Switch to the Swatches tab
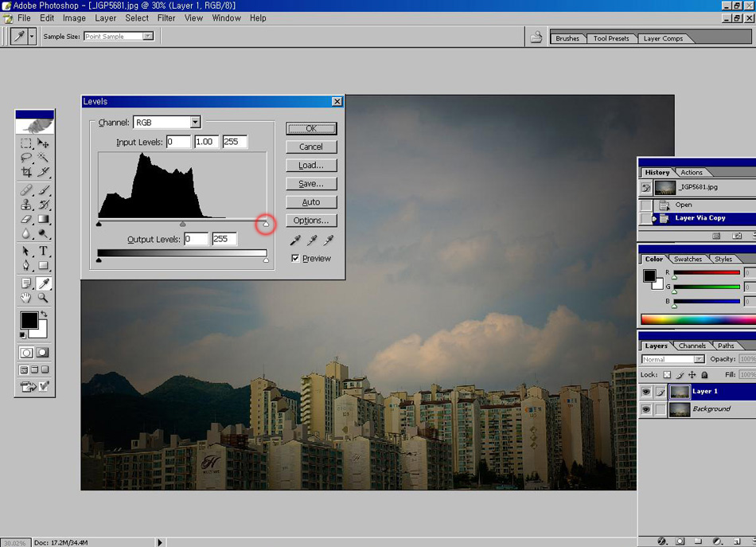Screen dimensions: 756x547 (x=688, y=259)
